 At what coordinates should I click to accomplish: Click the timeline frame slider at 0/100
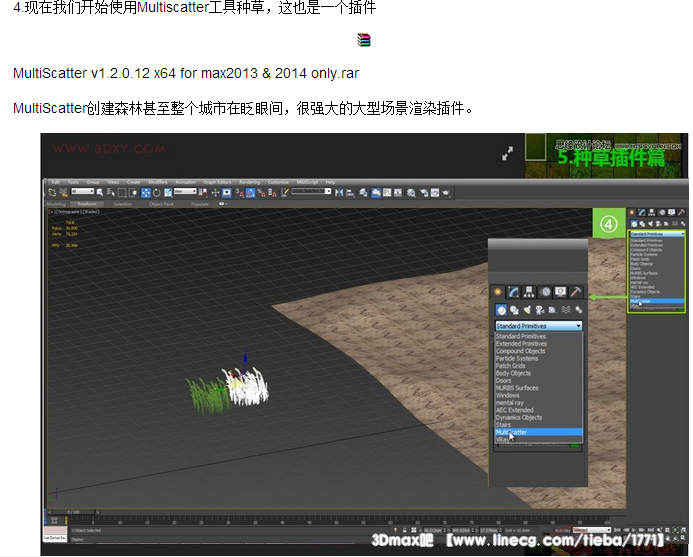(x=72, y=511)
